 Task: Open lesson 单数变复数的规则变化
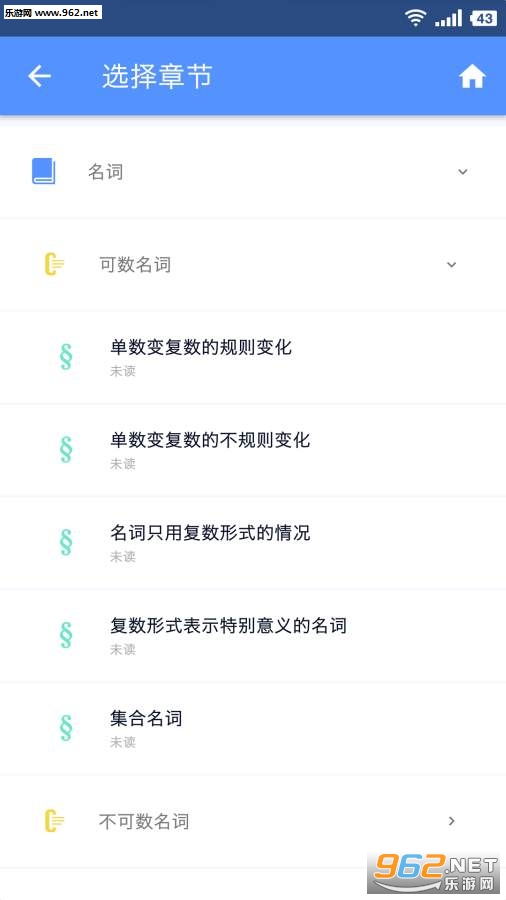(x=253, y=357)
